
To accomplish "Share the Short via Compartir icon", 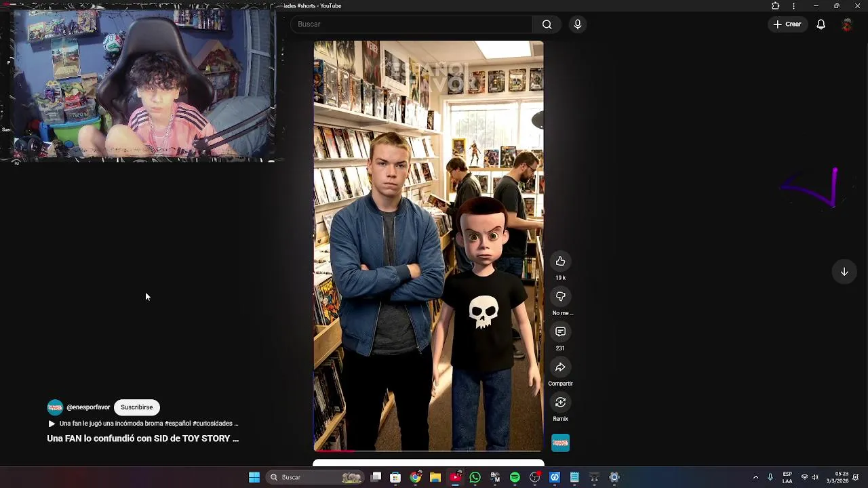I will [560, 367].
